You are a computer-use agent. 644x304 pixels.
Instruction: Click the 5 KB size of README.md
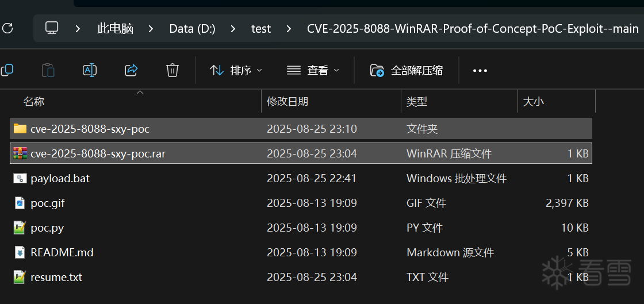578,252
